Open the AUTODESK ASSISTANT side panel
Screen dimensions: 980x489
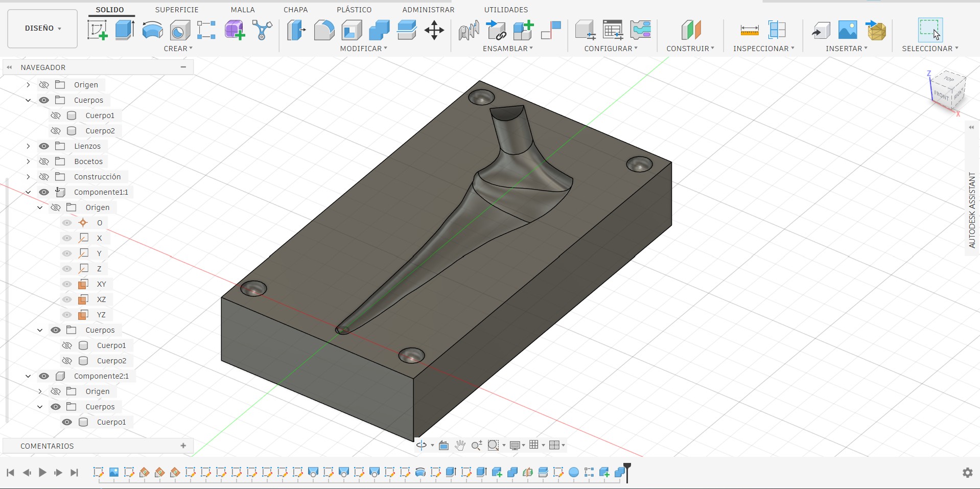[x=972, y=209]
